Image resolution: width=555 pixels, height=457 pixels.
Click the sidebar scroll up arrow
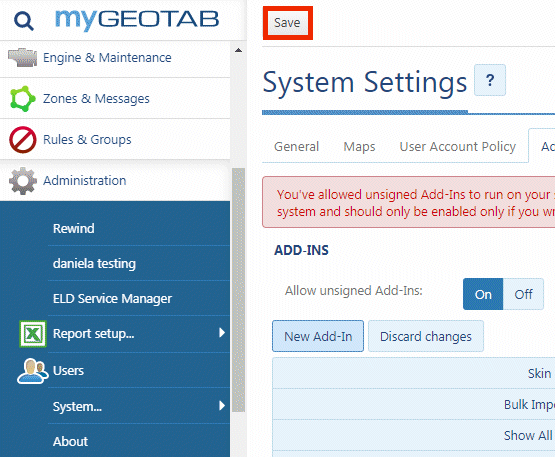point(239,50)
